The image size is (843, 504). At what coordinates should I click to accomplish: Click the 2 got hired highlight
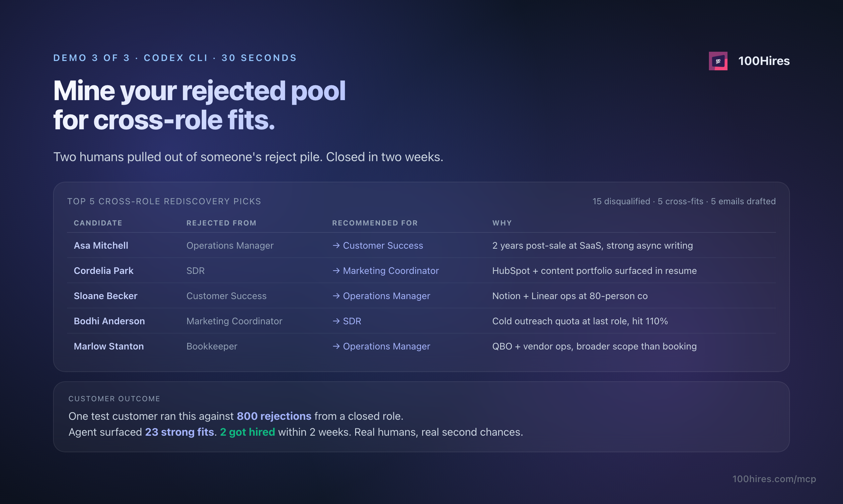[x=248, y=432]
